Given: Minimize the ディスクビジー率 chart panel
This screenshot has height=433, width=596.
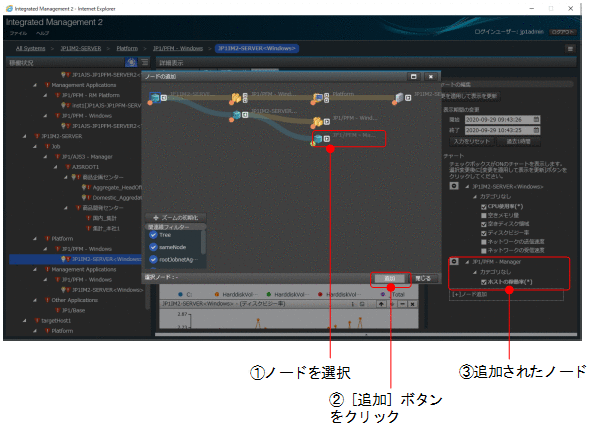Looking at the screenshot, I should [403, 304].
